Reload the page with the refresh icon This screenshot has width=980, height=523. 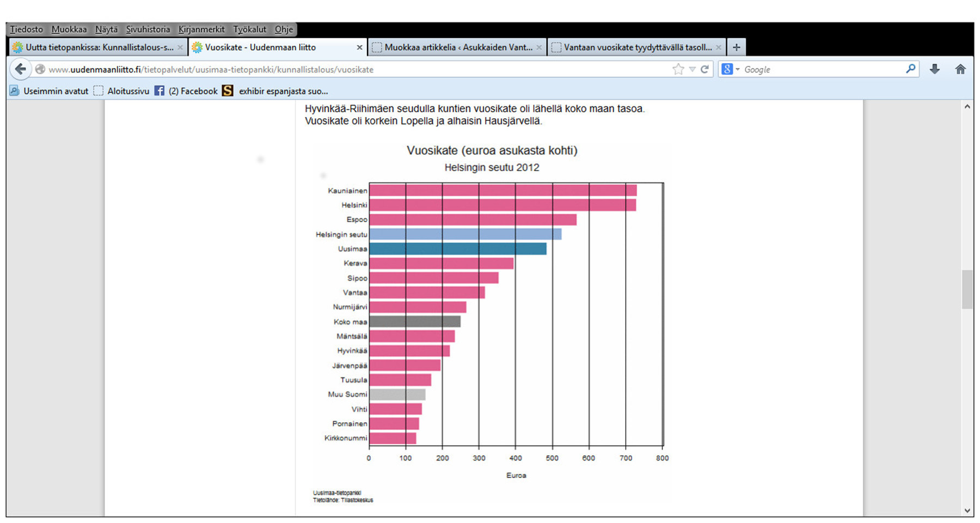tap(705, 69)
